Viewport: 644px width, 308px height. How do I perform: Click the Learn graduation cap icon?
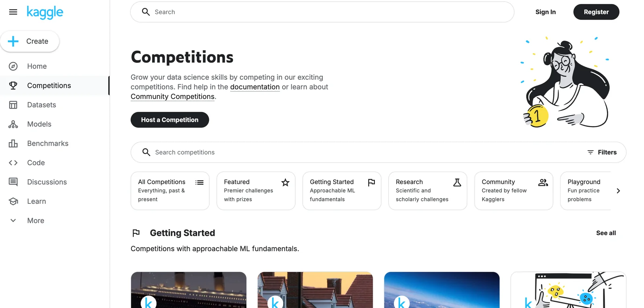13,202
